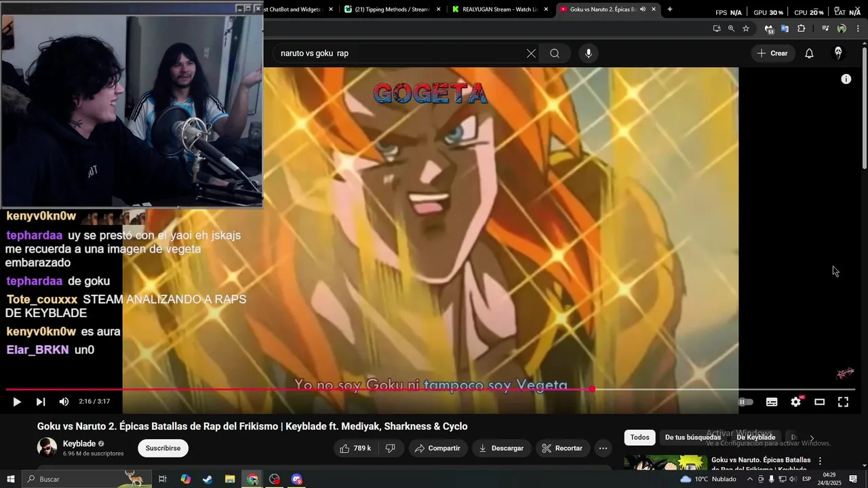The height and width of the screenshot is (488, 868).
Task: Open the Windows notification center
Action: (x=854, y=479)
